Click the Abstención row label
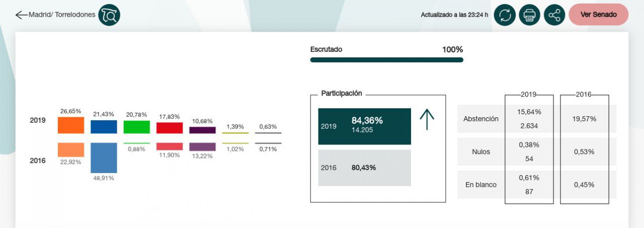The width and height of the screenshot is (644, 228). [x=481, y=119]
